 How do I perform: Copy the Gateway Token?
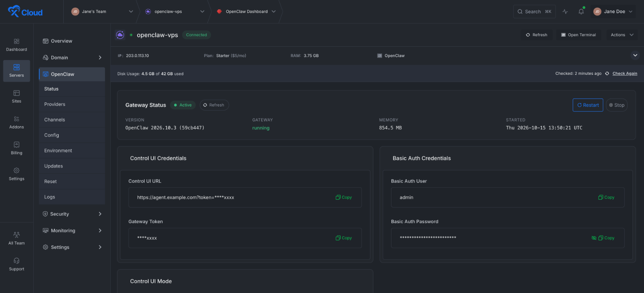point(344,238)
